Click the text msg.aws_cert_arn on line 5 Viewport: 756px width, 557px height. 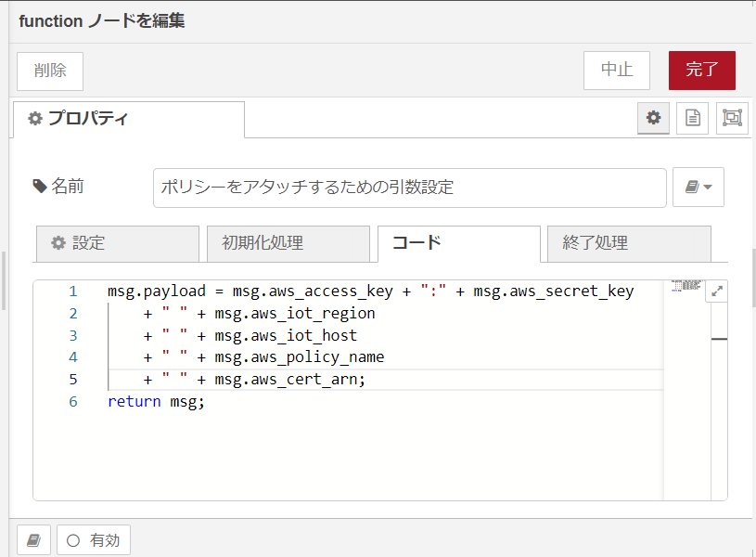point(286,380)
